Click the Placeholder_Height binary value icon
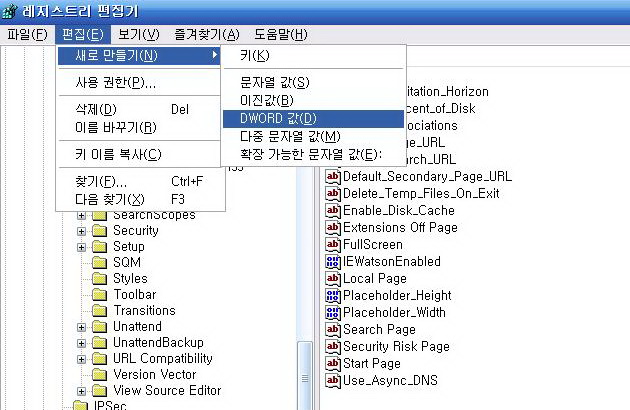Viewport: 630px width, 410px height. pos(334,296)
